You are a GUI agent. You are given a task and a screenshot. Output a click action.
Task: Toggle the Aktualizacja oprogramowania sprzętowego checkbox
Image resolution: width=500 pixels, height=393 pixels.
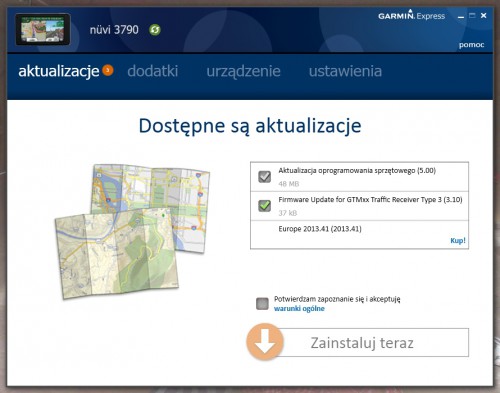point(265,176)
